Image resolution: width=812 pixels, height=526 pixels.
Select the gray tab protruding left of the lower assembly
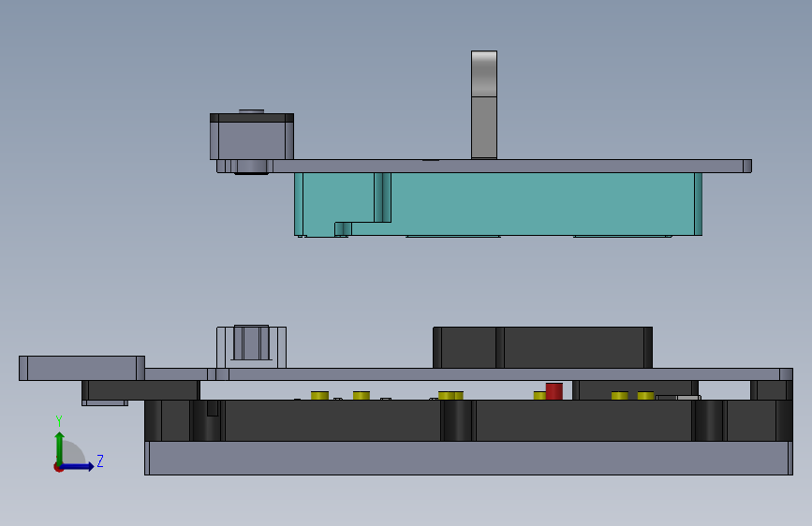pos(81,368)
